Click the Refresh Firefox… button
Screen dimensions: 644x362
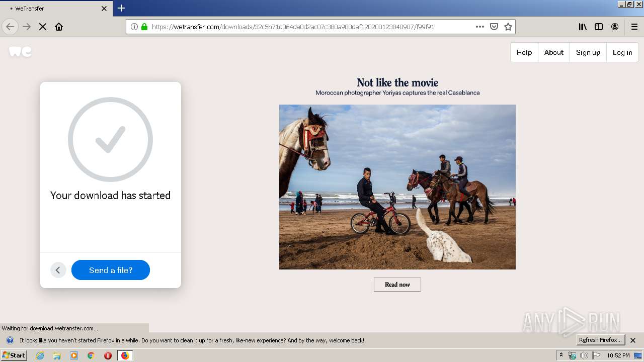tap(601, 340)
